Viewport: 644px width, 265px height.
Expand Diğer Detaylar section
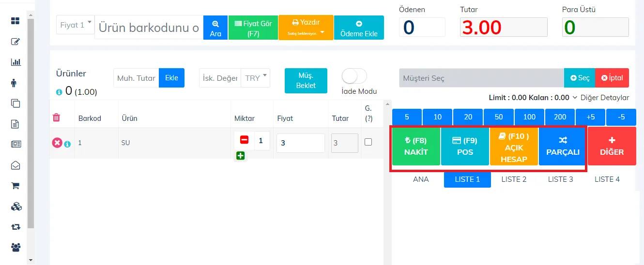click(x=601, y=97)
